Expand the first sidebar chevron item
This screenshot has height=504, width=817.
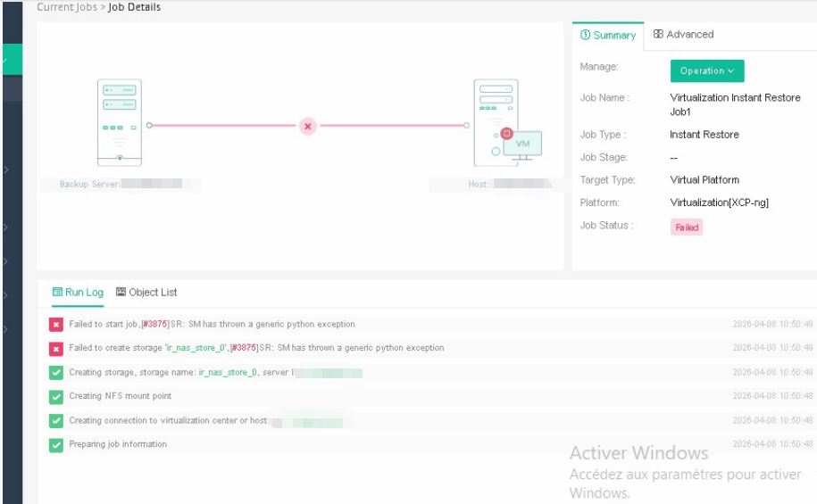pyautogui.click(x=6, y=169)
